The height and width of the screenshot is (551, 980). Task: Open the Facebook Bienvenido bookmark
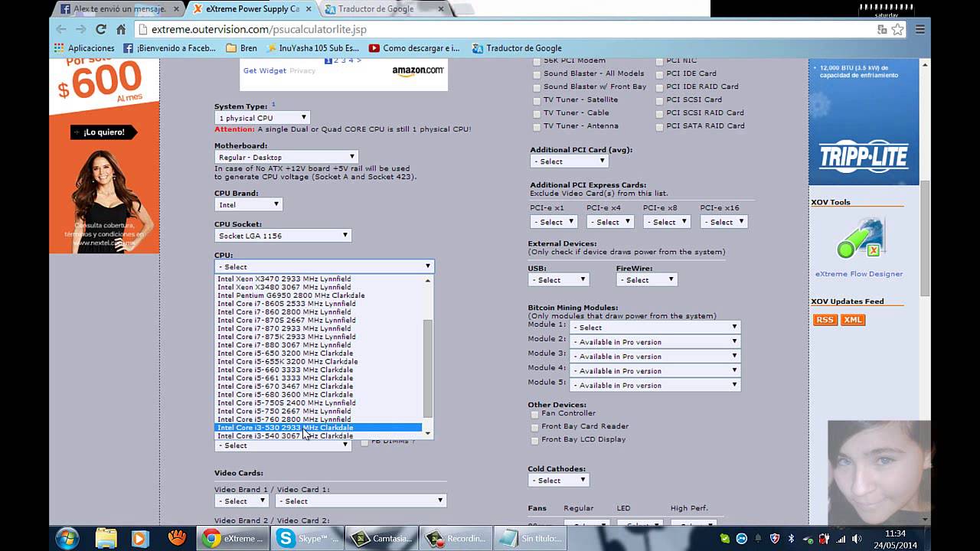tap(169, 48)
